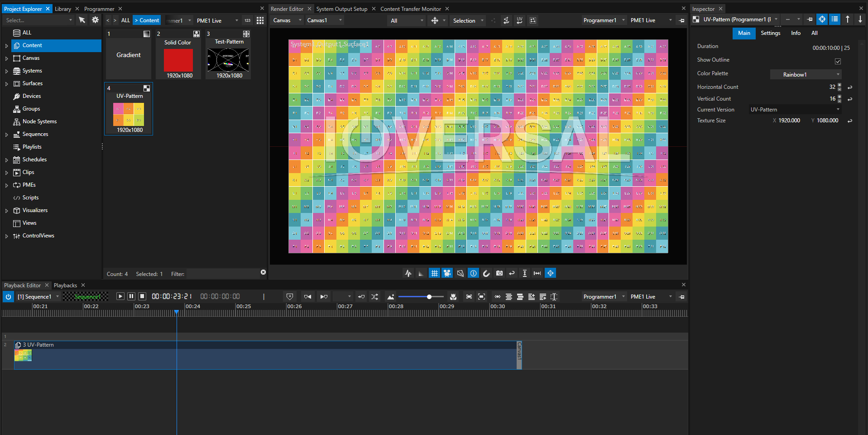Clear the Filter field with X button

click(x=263, y=272)
